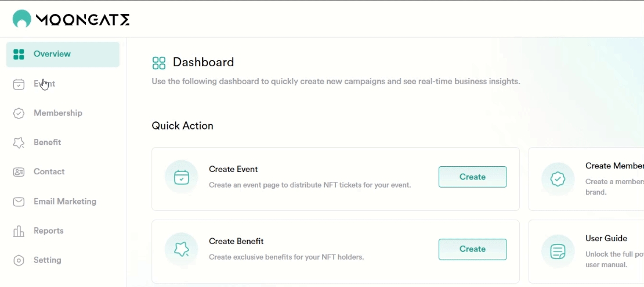The width and height of the screenshot is (644, 287).
Task: Click the Dashboard heading icon
Action: point(159,63)
